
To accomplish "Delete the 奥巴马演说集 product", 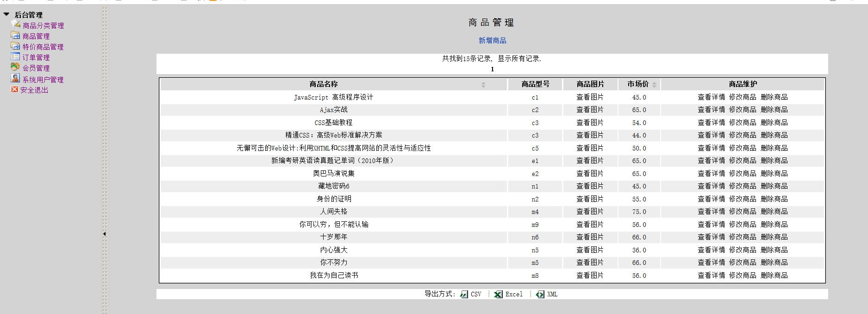I will [x=774, y=174].
